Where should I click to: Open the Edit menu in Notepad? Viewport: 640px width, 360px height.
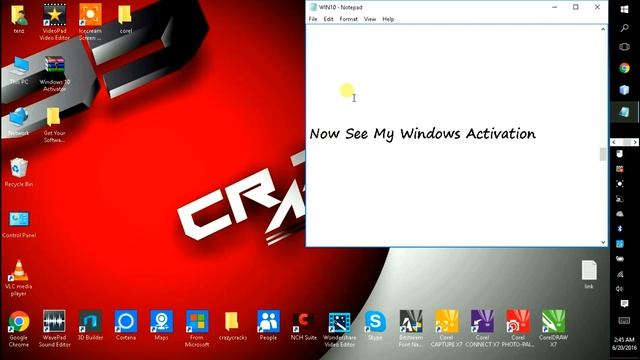point(329,19)
